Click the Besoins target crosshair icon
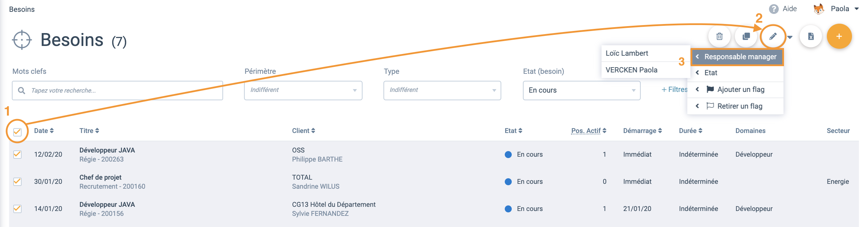The image size is (868, 227). coord(22,40)
